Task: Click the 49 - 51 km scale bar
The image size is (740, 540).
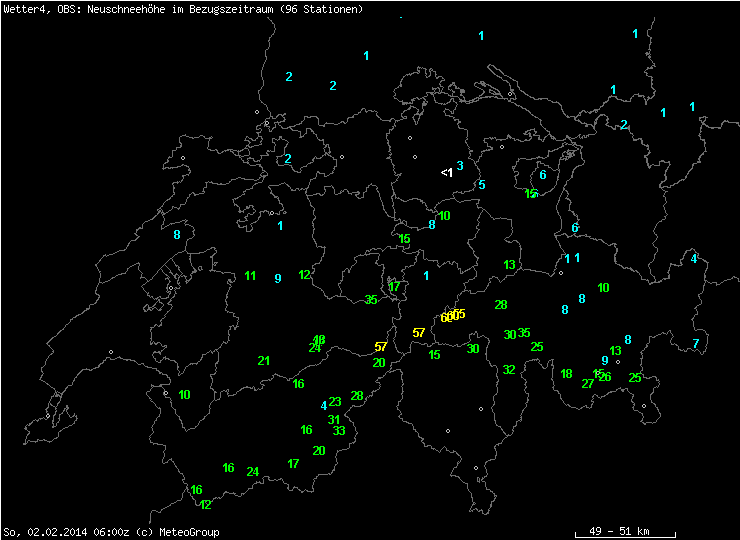Action: pyautogui.click(x=618, y=528)
